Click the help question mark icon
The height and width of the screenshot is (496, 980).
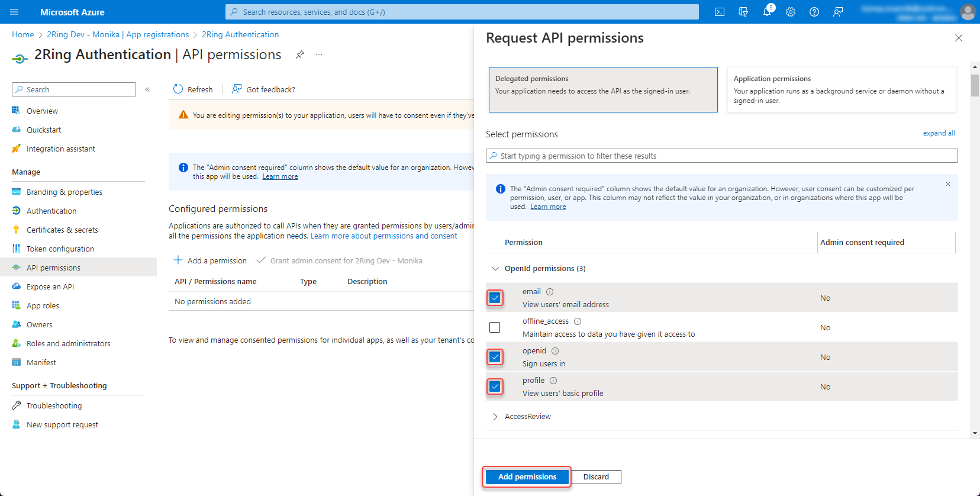tap(814, 12)
